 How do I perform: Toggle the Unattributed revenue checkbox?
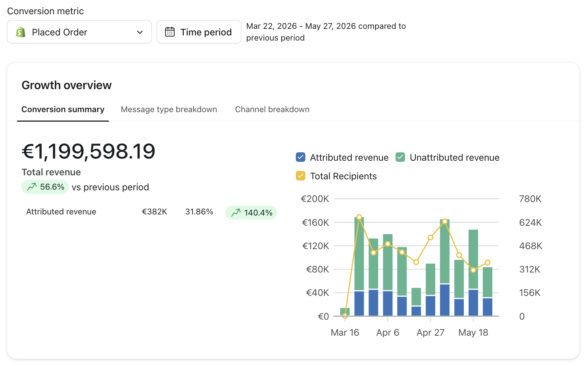tap(400, 157)
